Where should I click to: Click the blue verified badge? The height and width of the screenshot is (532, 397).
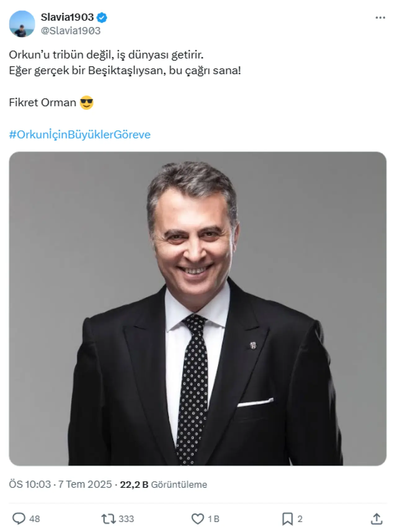(102, 17)
